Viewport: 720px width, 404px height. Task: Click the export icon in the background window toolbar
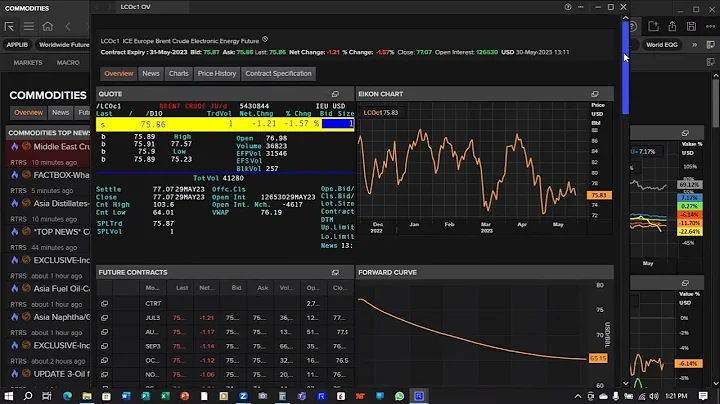653,27
